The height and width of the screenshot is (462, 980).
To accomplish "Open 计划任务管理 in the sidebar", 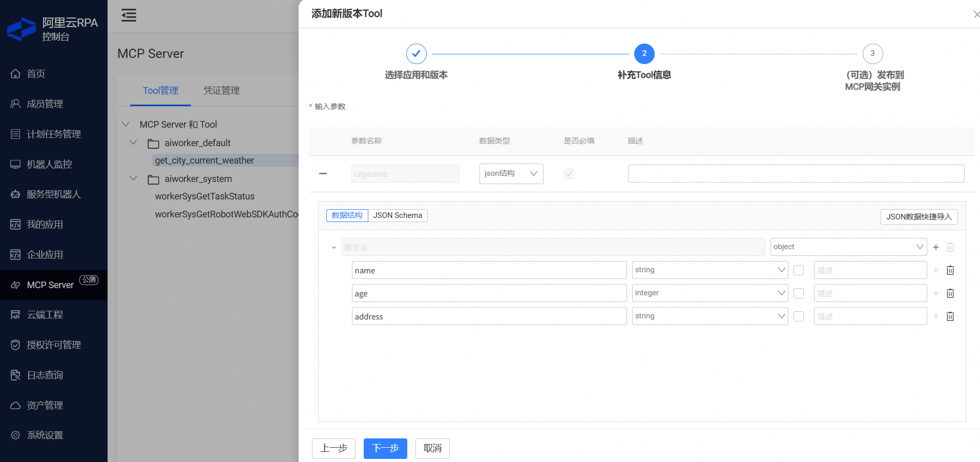I will (54, 134).
